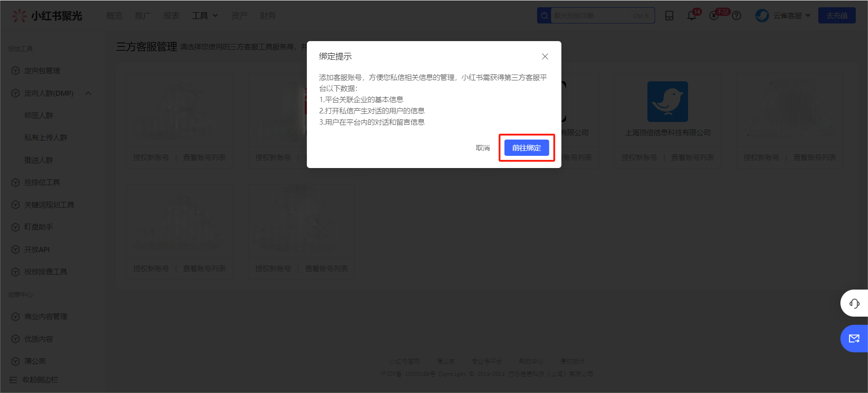Click the 定向人群(DMP) sidebar icon
Image resolution: width=868 pixels, height=393 pixels.
pyautogui.click(x=15, y=93)
